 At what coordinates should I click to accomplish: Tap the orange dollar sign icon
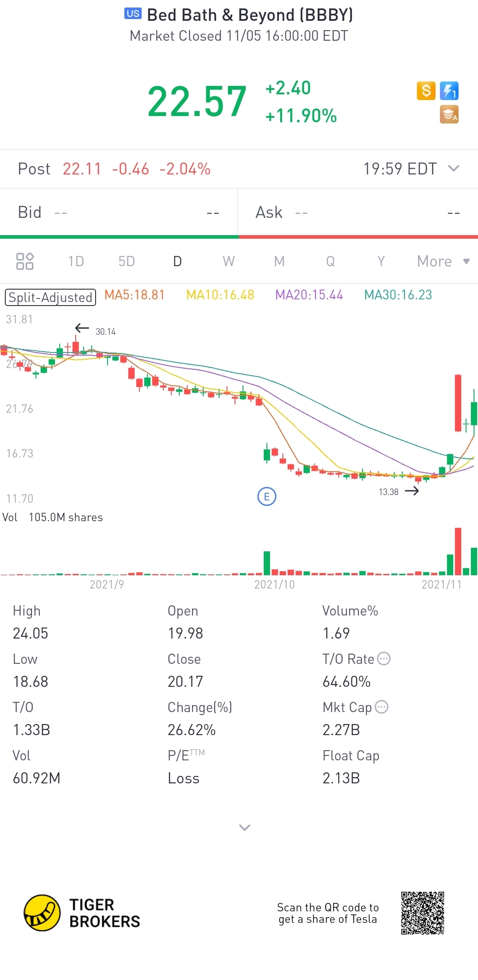pos(426,91)
